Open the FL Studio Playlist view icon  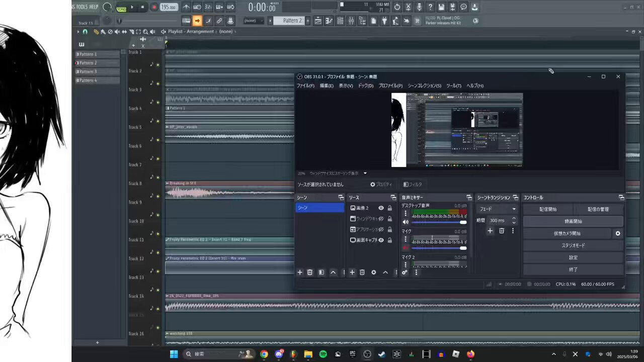click(318, 21)
